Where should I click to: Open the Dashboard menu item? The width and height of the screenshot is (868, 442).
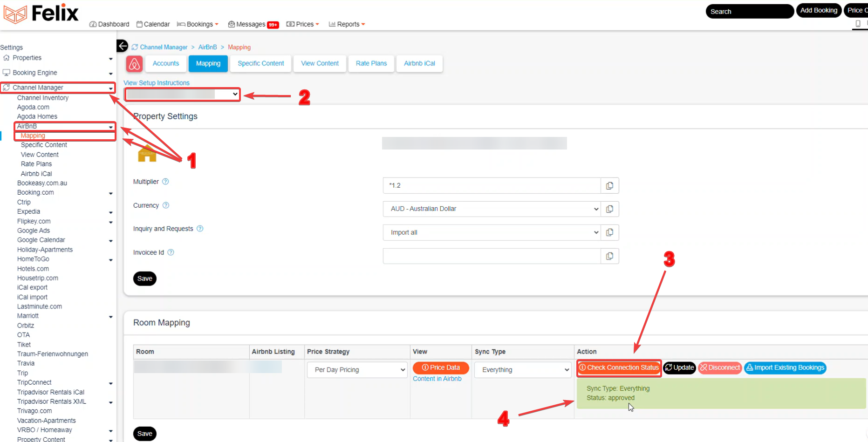[x=109, y=24]
